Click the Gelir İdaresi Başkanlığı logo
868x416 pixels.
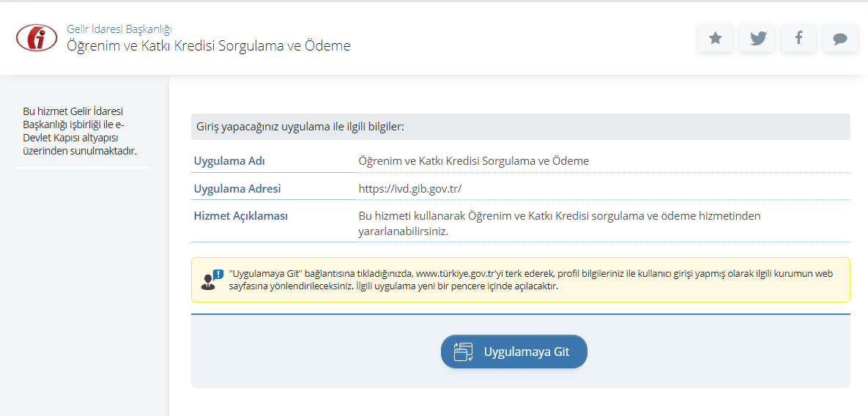tap(37, 37)
